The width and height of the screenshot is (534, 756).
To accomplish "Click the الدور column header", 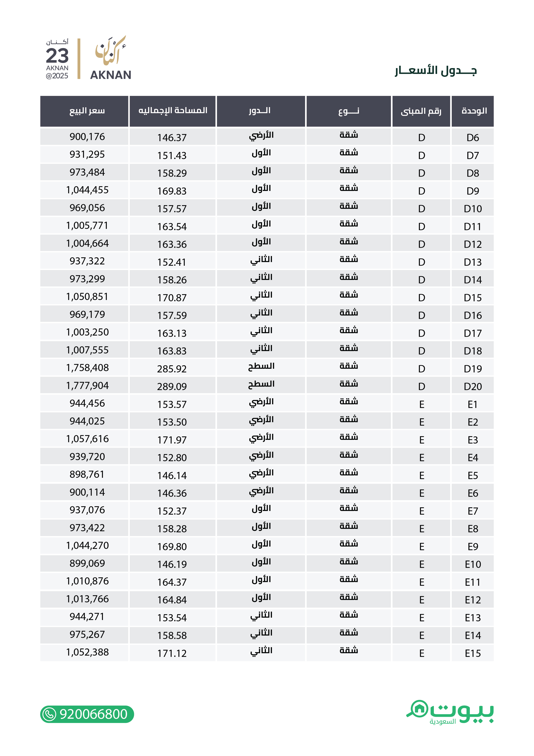I will pyautogui.click(x=261, y=111).
